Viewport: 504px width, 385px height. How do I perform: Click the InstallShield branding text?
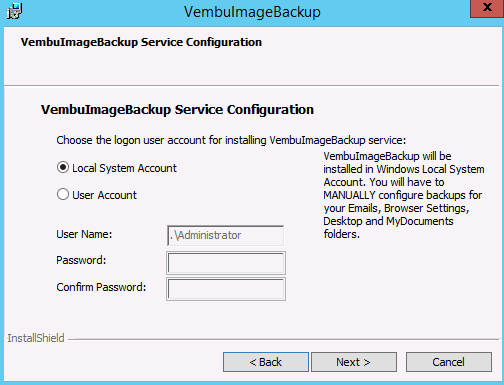36,338
